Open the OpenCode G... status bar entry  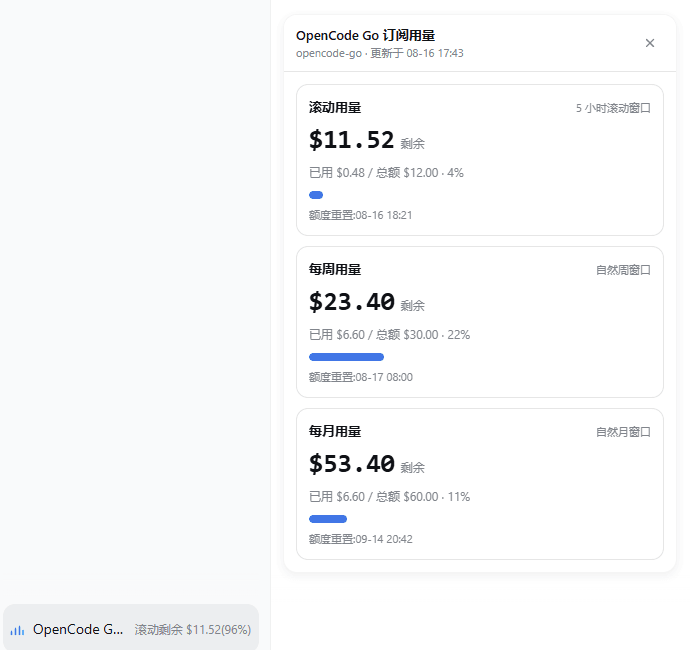pos(131,629)
